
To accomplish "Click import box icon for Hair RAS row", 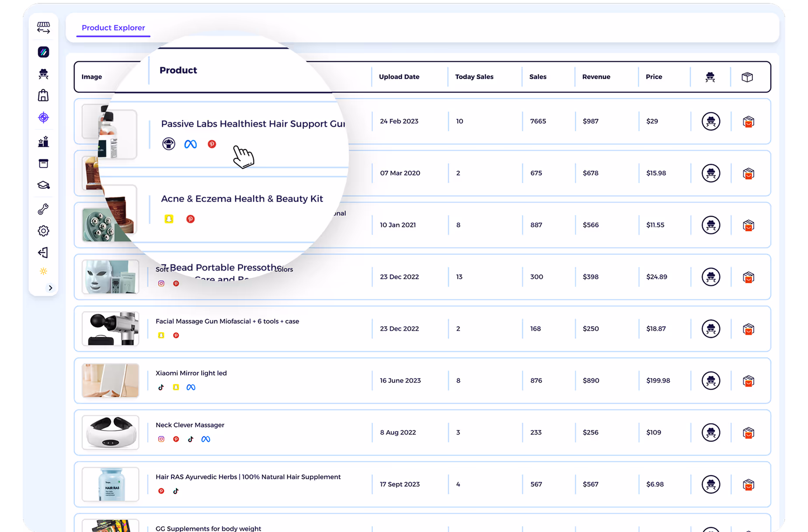I will pyautogui.click(x=749, y=485).
